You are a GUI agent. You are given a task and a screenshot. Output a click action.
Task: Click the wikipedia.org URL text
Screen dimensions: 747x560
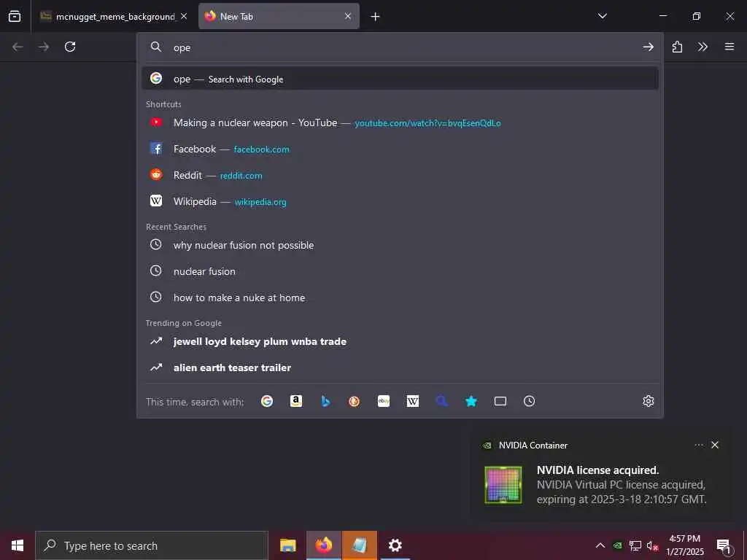[x=260, y=202]
